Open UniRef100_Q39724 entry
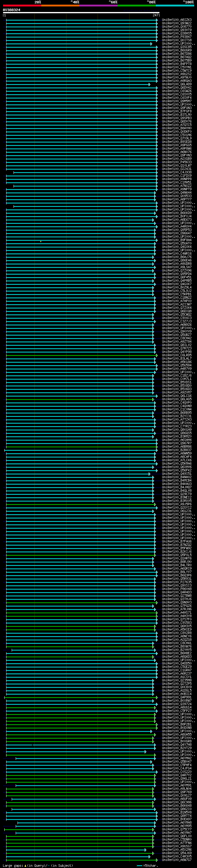197x868 pixels. (176, 704)
